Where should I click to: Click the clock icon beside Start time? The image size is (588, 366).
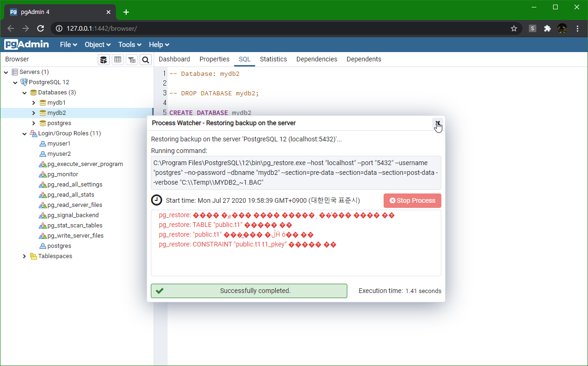pos(157,200)
